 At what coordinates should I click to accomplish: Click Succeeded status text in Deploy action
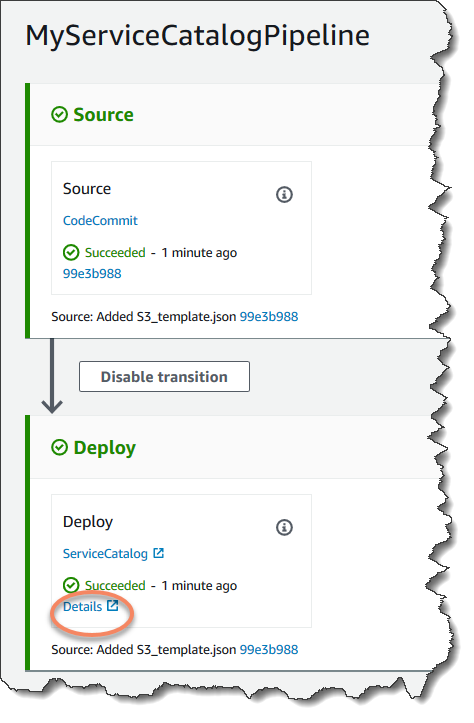coord(115,586)
